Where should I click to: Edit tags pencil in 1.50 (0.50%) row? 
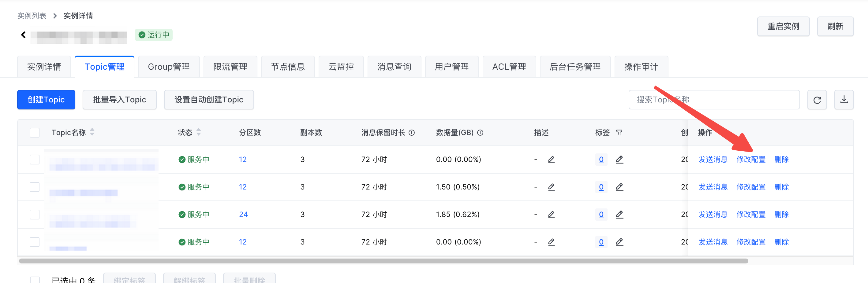point(619,187)
